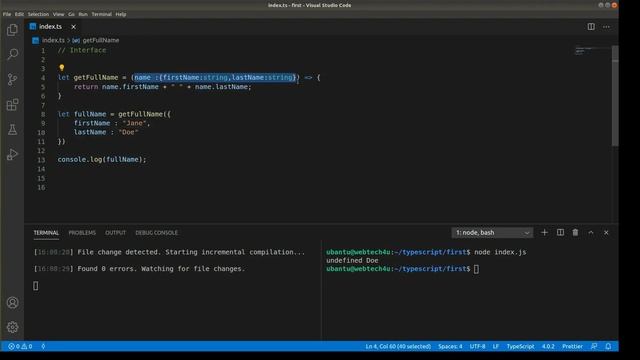Viewport: 640px width, 360px height.
Task: Close the terminal panel
Action: click(606, 232)
